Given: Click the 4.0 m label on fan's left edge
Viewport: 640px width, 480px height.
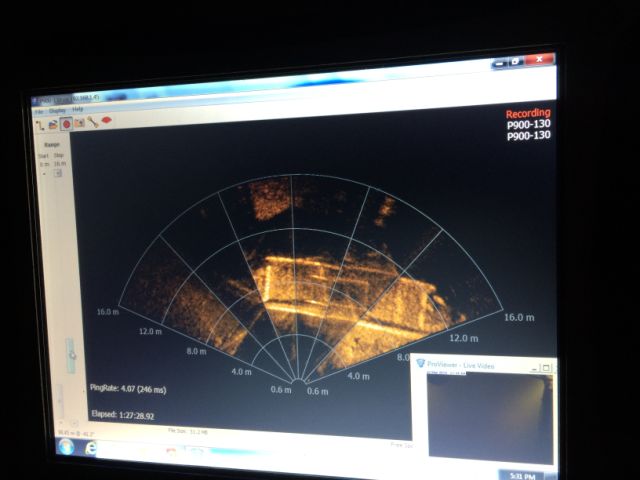Looking at the screenshot, I should click(241, 372).
